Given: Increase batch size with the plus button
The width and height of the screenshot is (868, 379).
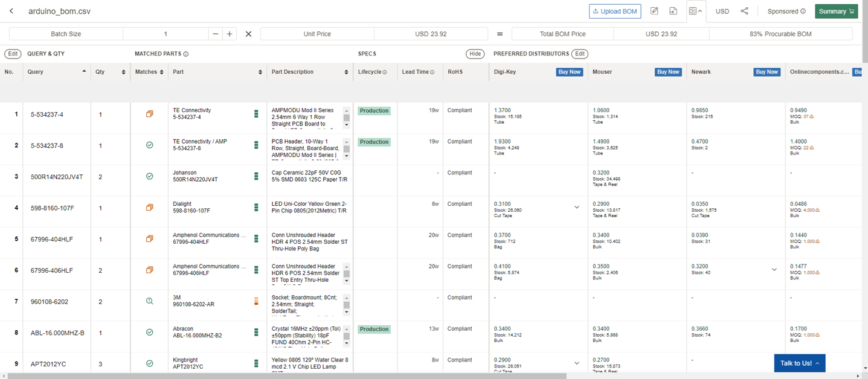Looking at the screenshot, I should tap(230, 34).
